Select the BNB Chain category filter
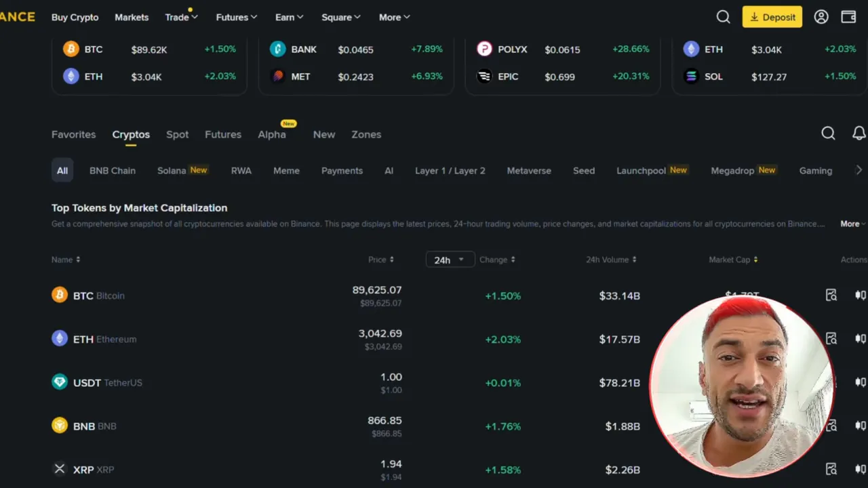This screenshot has width=868, height=488. [113, 170]
